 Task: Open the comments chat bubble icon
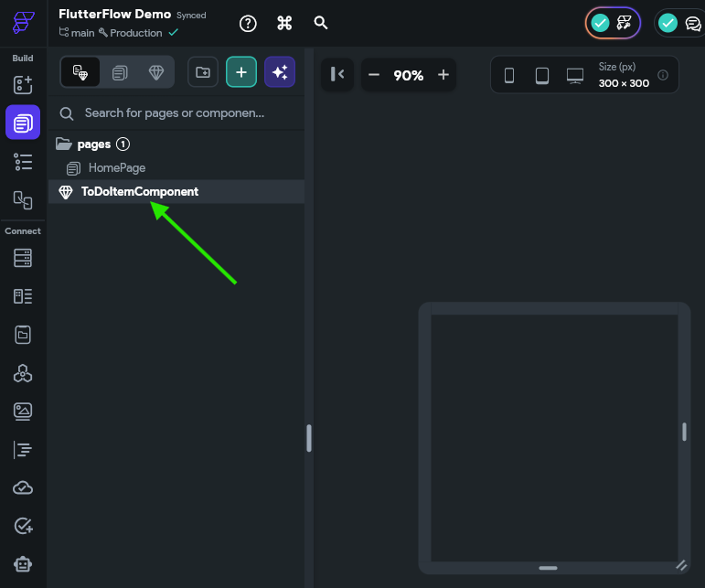[693, 24]
